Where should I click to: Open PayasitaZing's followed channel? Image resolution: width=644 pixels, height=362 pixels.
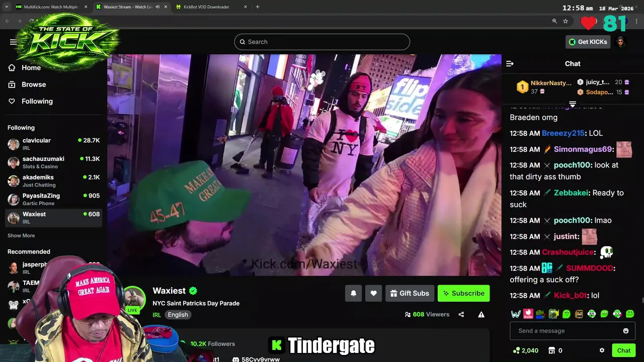54,199
